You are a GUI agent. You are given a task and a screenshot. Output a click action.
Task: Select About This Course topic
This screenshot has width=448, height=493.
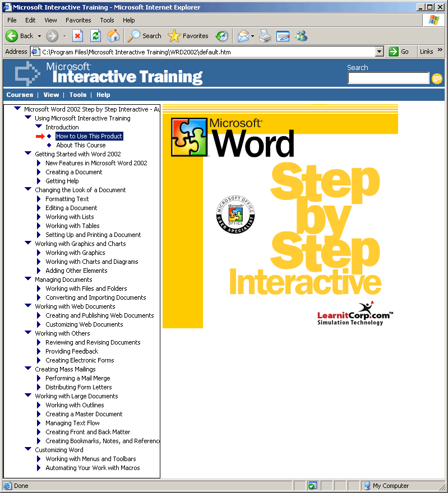point(81,145)
